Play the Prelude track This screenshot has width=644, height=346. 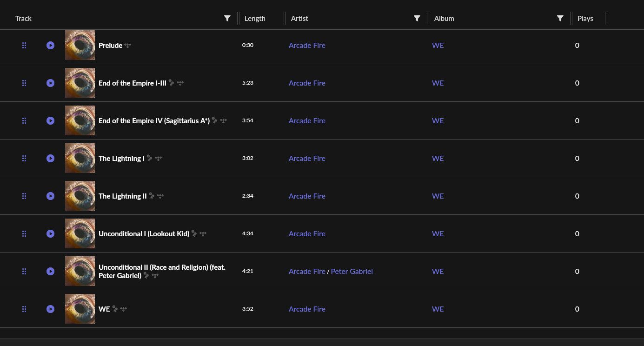coord(50,45)
